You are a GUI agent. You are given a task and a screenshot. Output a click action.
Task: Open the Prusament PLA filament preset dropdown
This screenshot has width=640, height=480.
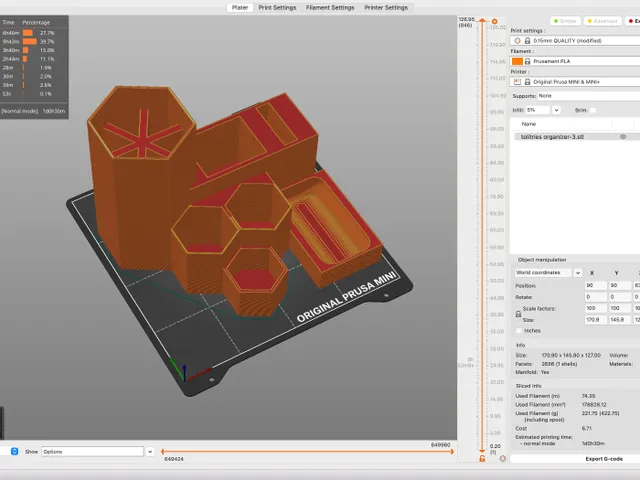click(x=575, y=61)
